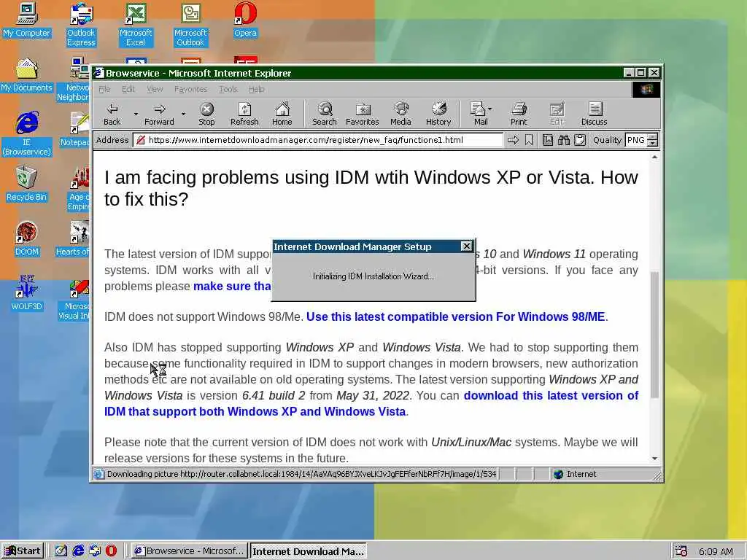Click the Show Desktop Quick Launch icon
Image resolution: width=747 pixels, height=560 pixels.
click(61, 551)
